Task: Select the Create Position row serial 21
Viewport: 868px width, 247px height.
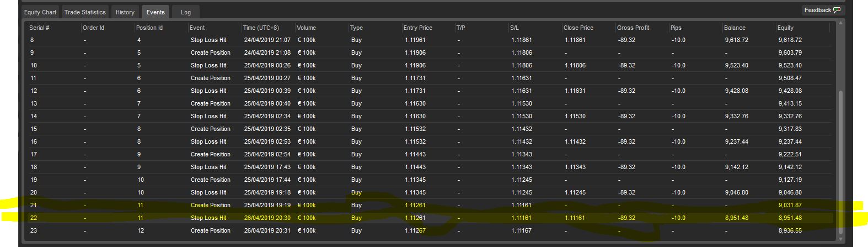Action: click(x=430, y=205)
